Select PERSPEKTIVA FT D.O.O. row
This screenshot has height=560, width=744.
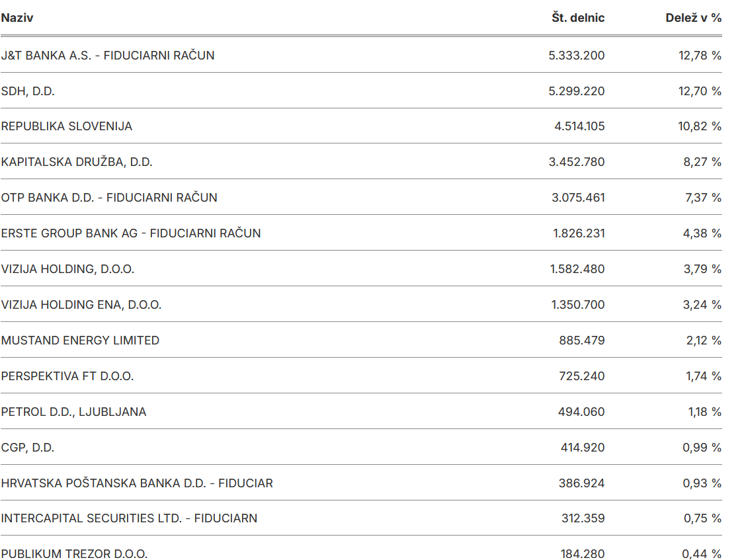pyautogui.click(x=361, y=376)
